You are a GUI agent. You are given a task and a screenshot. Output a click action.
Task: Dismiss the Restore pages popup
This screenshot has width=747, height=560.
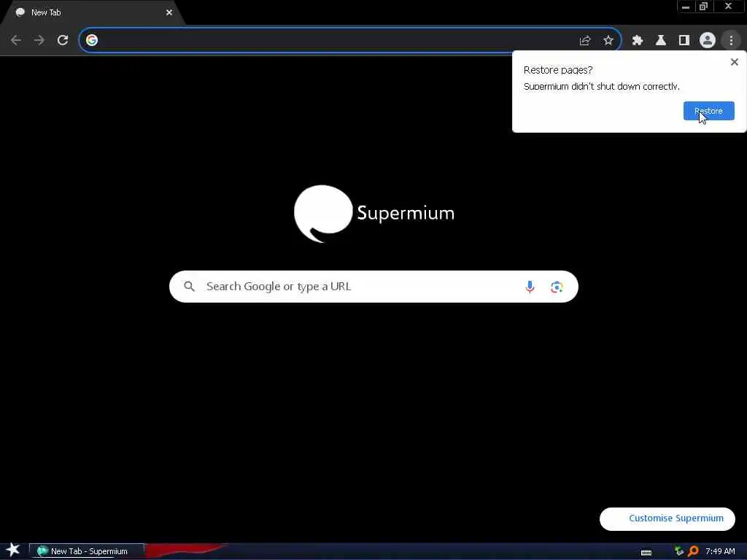click(x=734, y=62)
